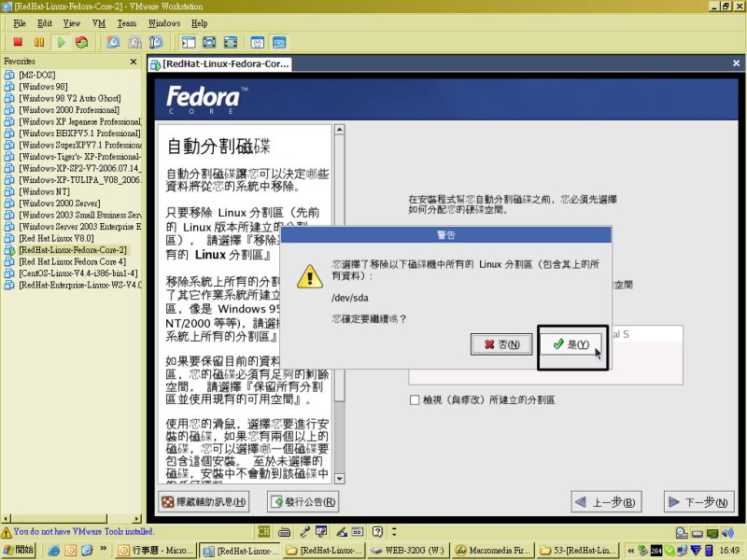The height and width of the screenshot is (560, 747).
Task: Click the orange Outlook icon in the quick launch
Action: pyautogui.click(x=71, y=551)
